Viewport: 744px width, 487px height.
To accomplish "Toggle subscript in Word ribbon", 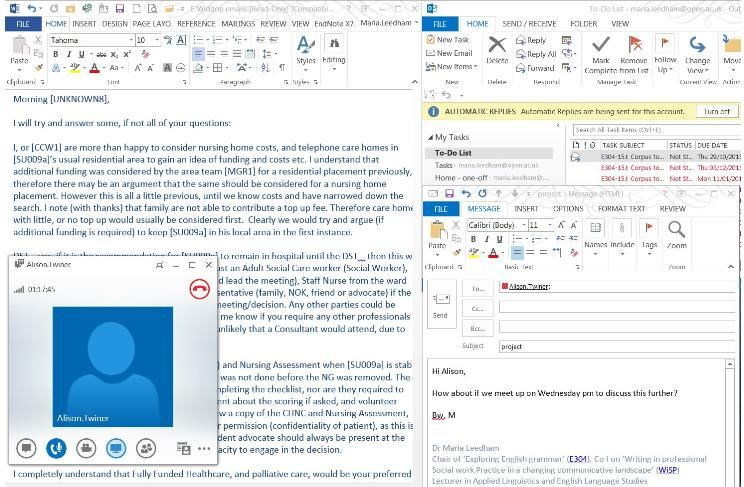I will (x=114, y=55).
